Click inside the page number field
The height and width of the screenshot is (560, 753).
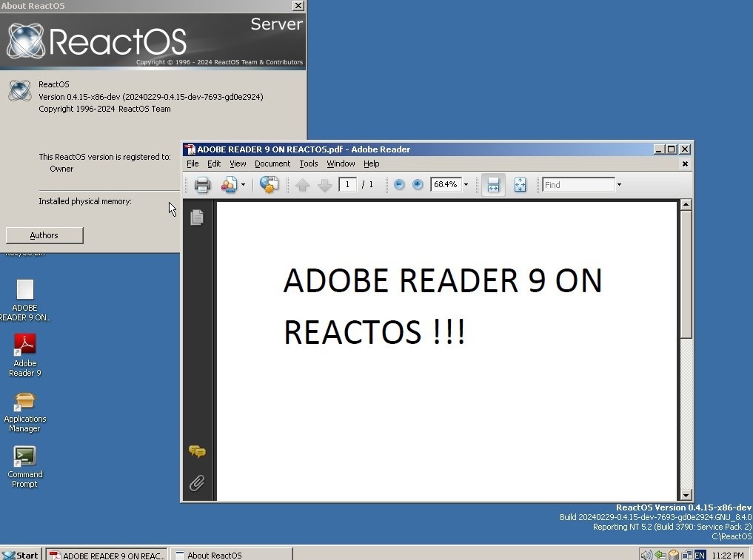click(x=347, y=185)
